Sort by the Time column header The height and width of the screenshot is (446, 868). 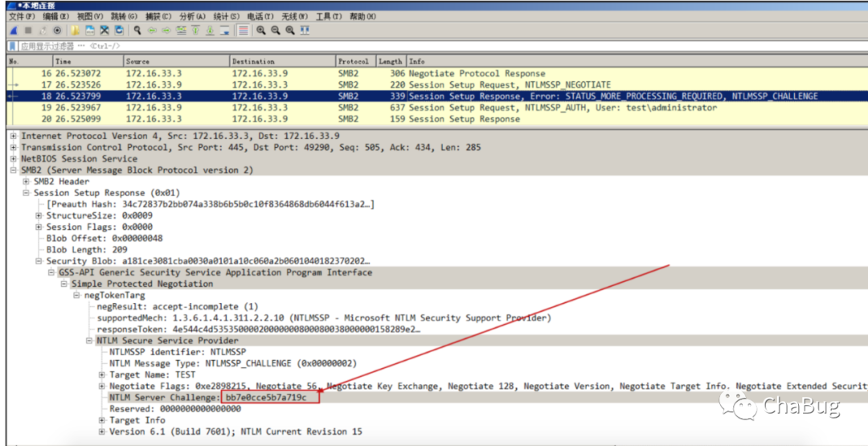(x=88, y=61)
